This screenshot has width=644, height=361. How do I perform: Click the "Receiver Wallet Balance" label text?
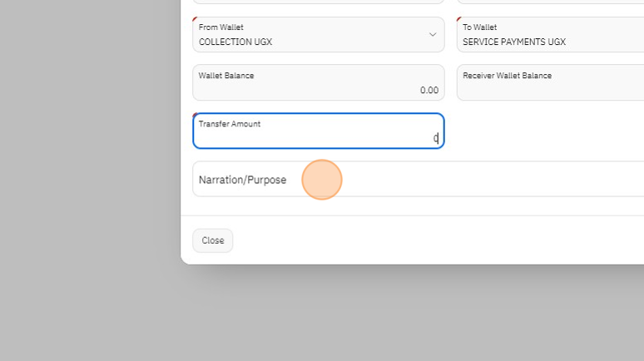tap(507, 76)
